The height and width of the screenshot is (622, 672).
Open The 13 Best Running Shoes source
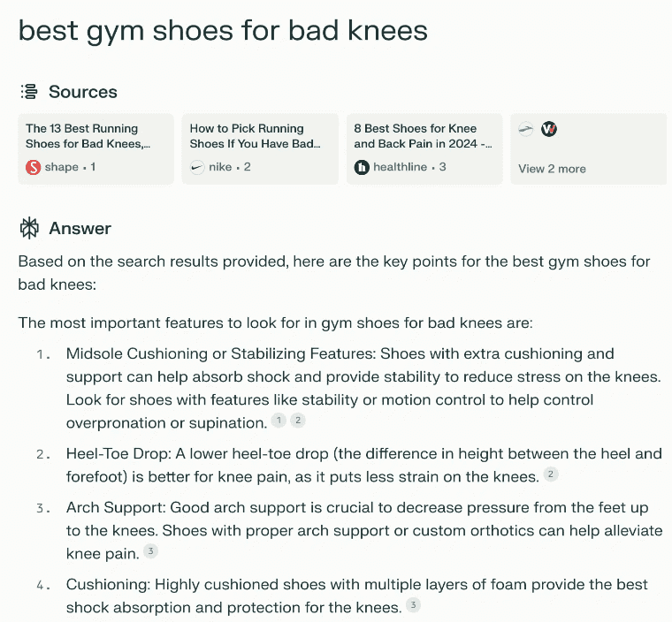click(96, 148)
